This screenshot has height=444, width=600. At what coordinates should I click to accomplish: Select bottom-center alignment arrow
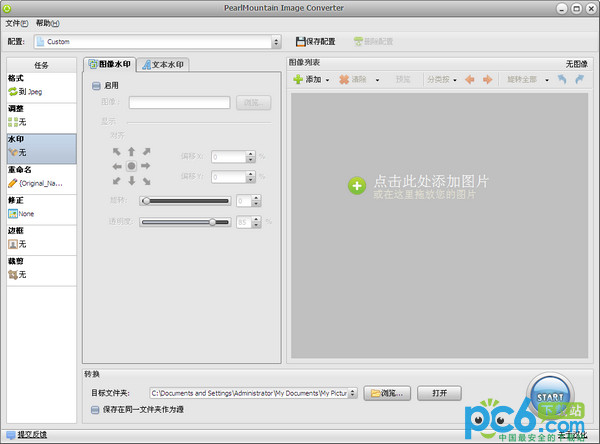pyautogui.click(x=132, y=181)
